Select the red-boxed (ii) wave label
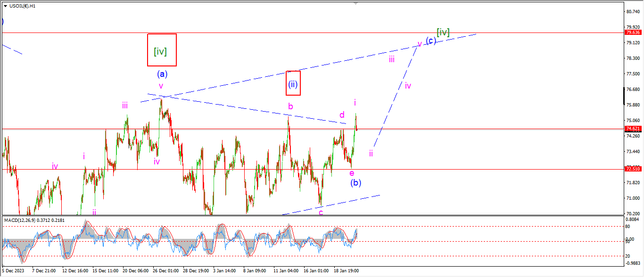 (x=293, y=85)
